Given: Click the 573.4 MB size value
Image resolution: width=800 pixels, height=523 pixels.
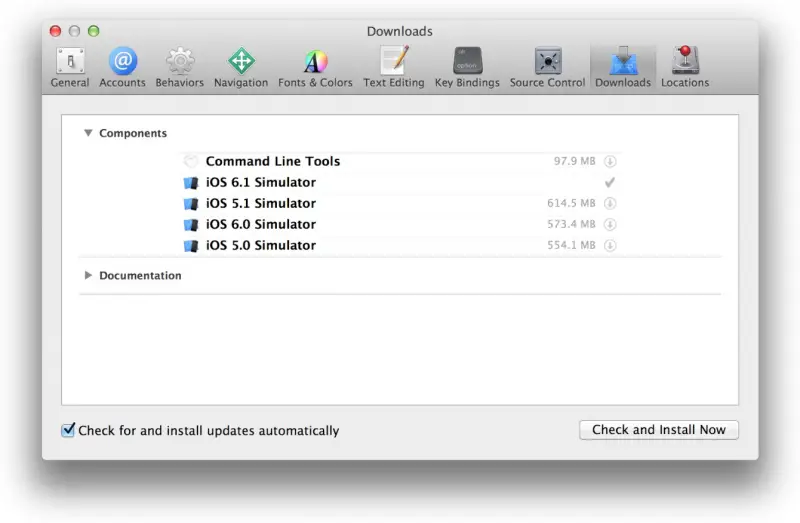Looking at the screenshot, I should tap(571, 224).
